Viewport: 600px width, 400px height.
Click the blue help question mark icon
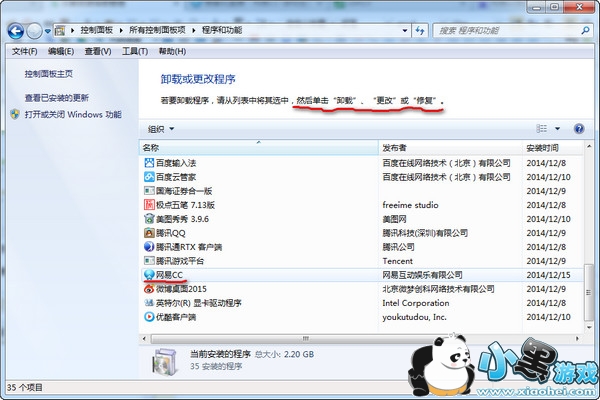point(579,129)
